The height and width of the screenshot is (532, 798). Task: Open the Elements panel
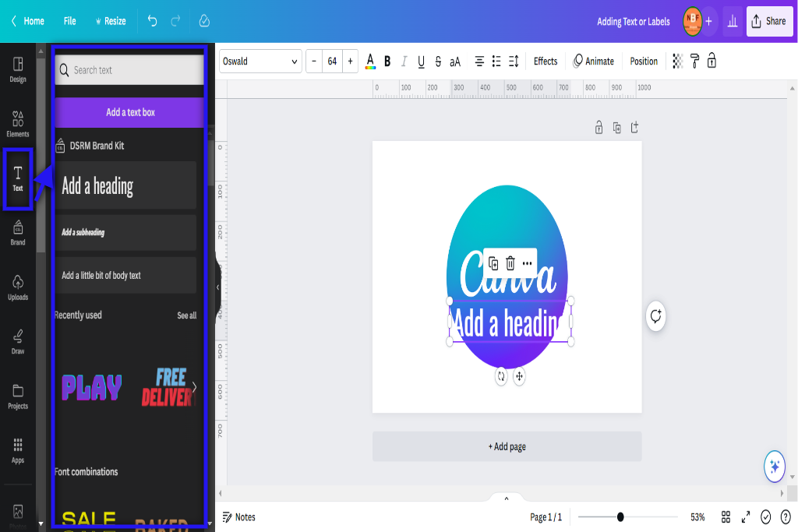18,124
